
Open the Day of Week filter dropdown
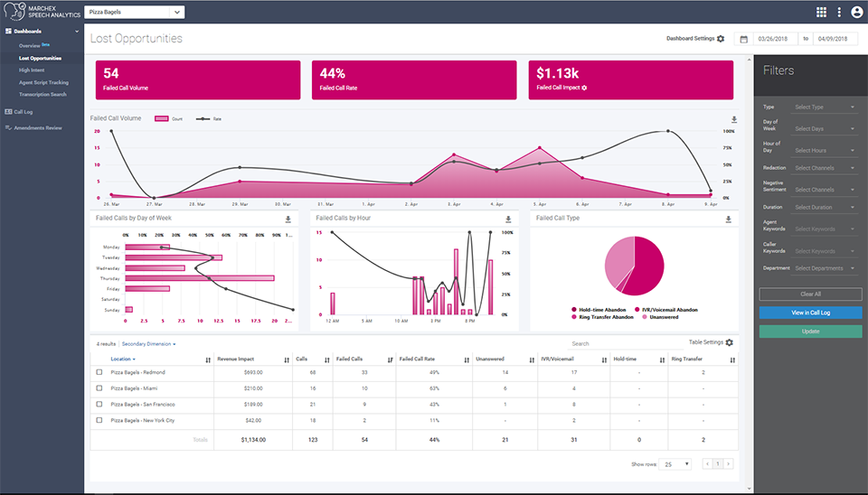point(825,129)
